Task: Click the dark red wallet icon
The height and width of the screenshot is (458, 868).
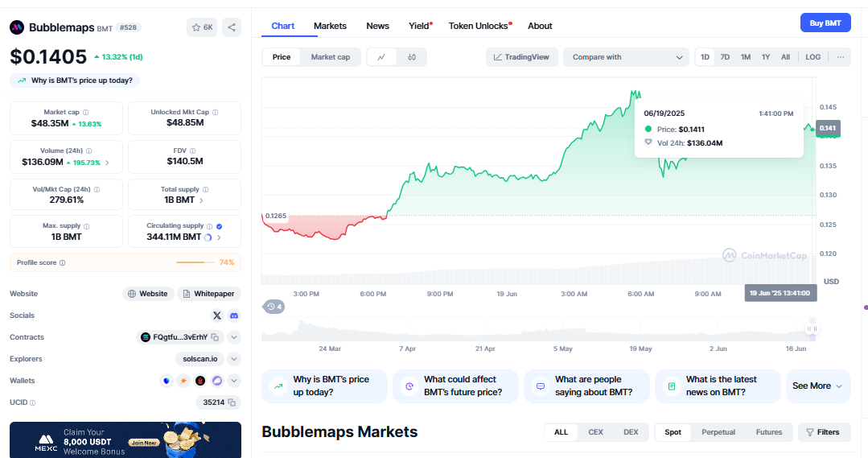Action: pos(200,381)
